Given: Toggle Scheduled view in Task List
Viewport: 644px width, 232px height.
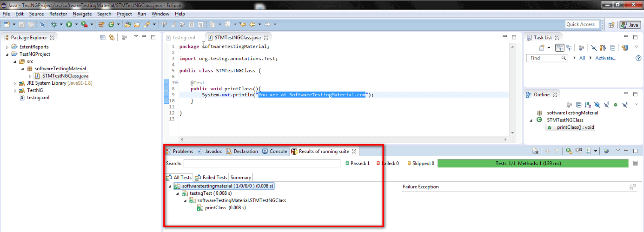Looking at the screenshot, I should pos(569,48).
